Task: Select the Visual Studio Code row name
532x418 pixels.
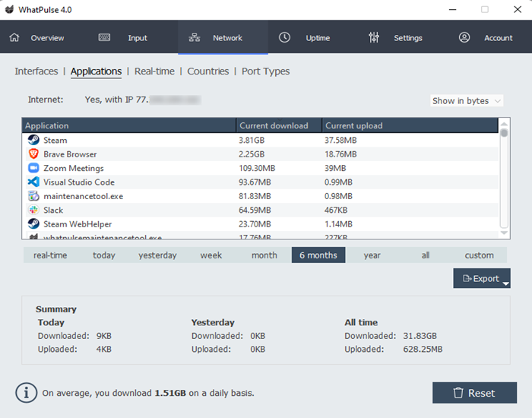Action: (x=79, y=182)
